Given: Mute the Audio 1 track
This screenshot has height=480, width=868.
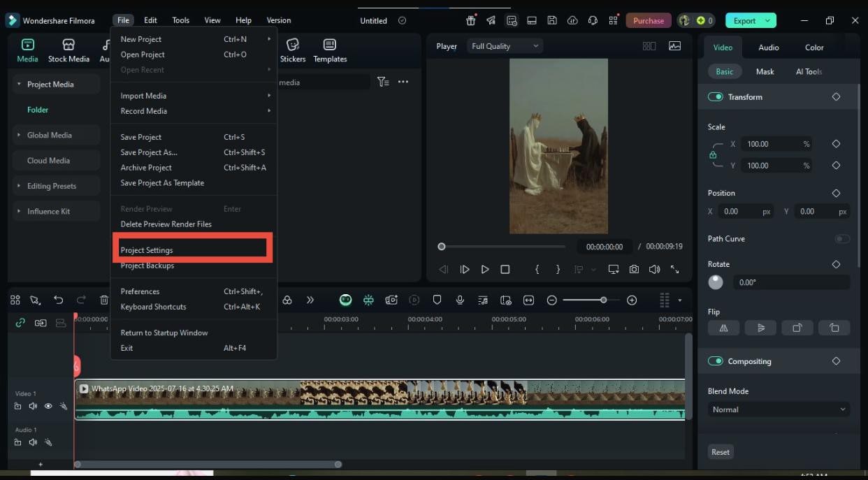Looking at the screenshot, I should (33, 442).
